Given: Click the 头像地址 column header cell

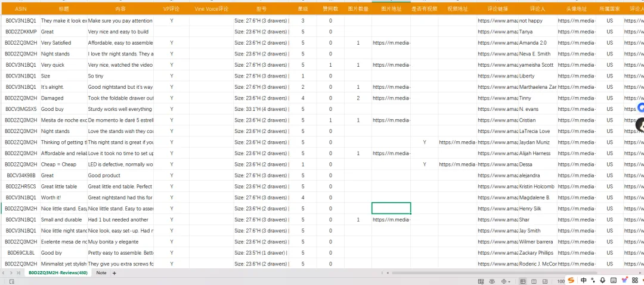Looking at the screenshot, I should (576, 8).
